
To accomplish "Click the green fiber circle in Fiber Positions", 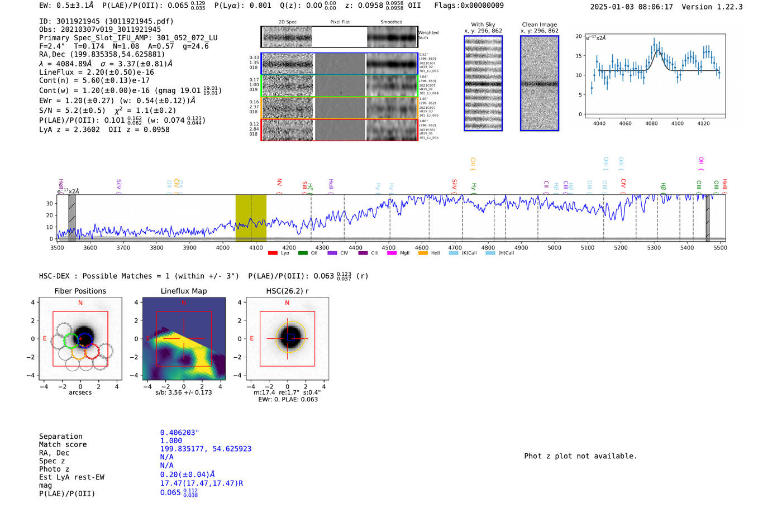I will pos(71,341).
